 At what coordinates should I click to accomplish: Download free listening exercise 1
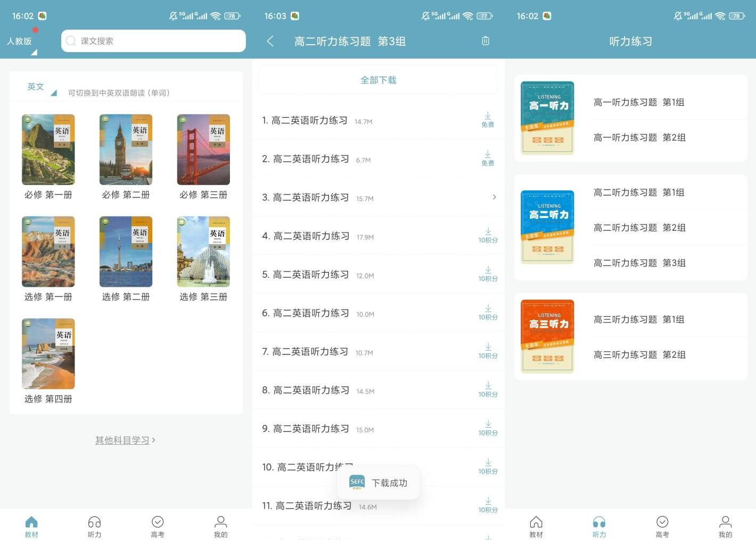click(487, 120)
